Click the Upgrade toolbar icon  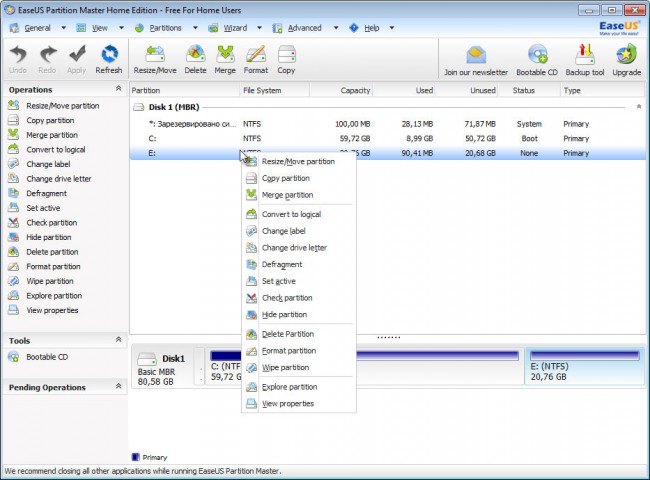coord(627,58)
